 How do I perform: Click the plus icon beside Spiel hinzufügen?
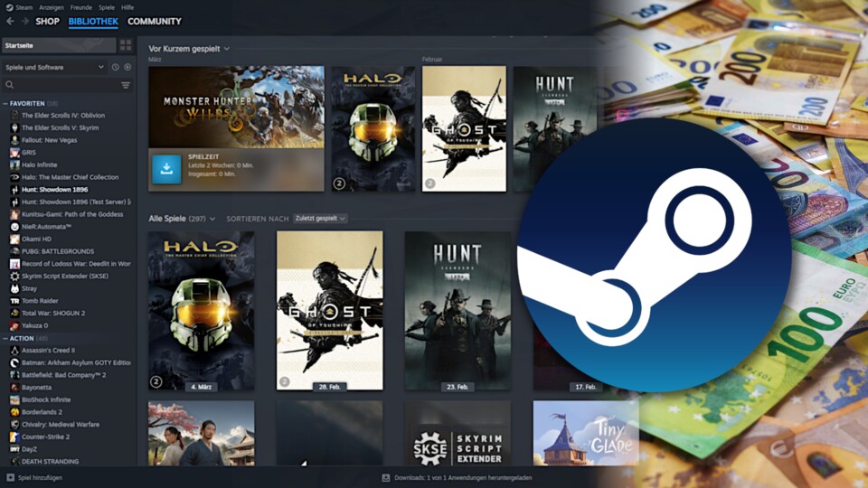(10, 477)
